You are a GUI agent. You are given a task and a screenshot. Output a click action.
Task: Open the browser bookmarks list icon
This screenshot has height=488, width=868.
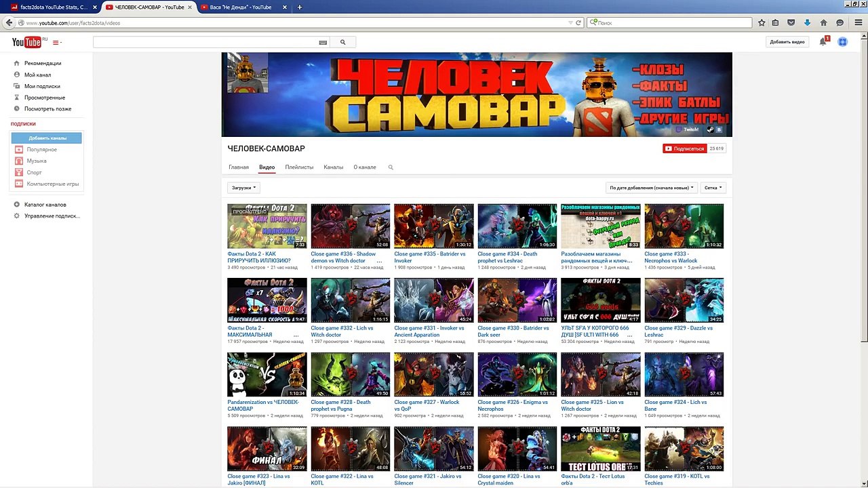pos(776,22)
